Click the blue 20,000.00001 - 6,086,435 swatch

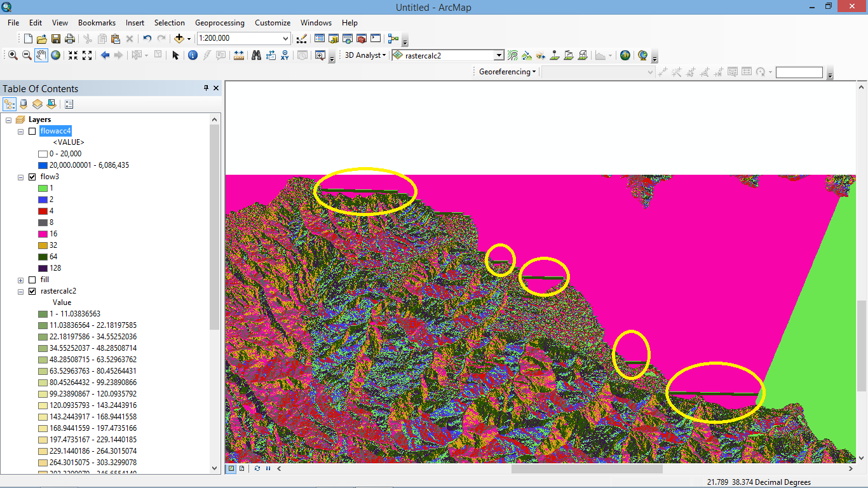43,166
